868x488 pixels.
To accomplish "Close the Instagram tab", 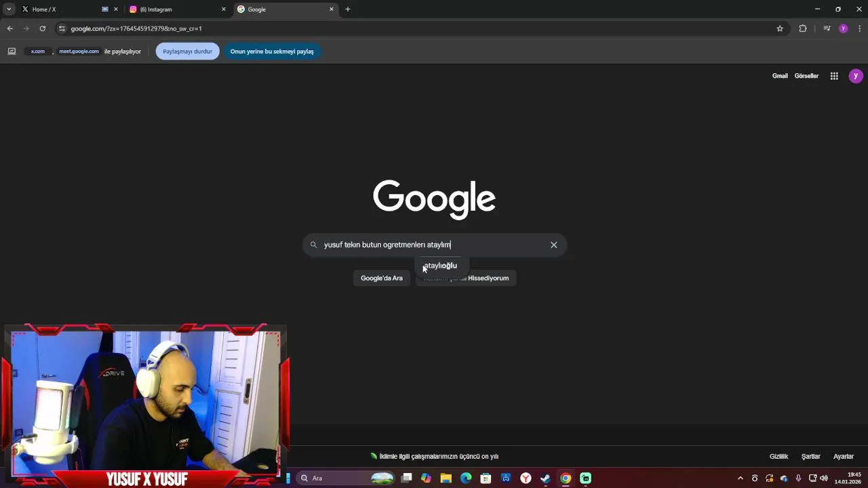I will click(224, 9).
